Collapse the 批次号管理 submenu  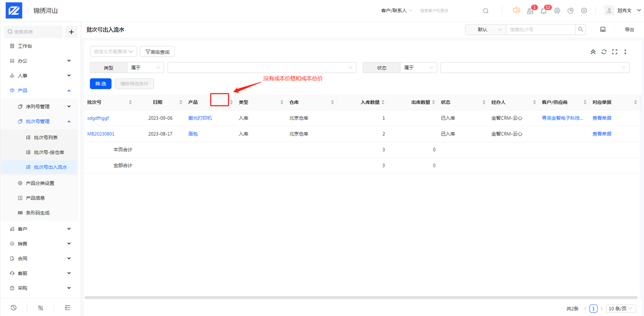click(x=40, y=121)
